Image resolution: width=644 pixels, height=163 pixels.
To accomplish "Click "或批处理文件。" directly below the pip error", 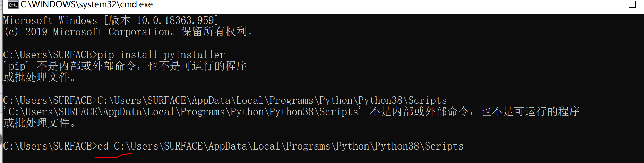I will coord(39,78).
